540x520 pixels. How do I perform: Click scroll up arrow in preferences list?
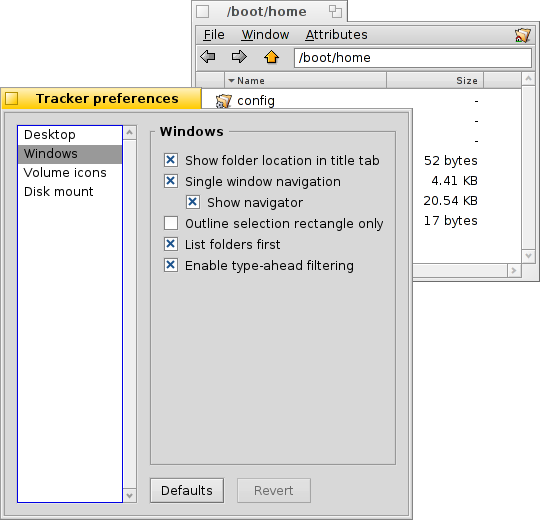130,132
